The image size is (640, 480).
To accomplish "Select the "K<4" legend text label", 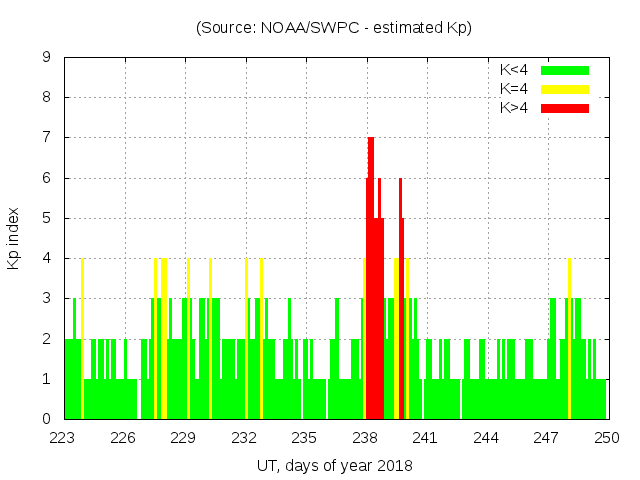I will coord(515,70).
